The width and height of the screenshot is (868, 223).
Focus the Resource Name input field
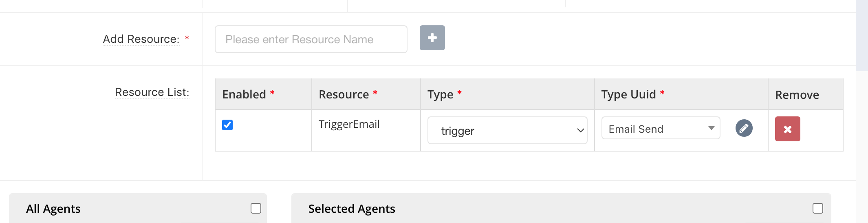click(x=311, y=39)
